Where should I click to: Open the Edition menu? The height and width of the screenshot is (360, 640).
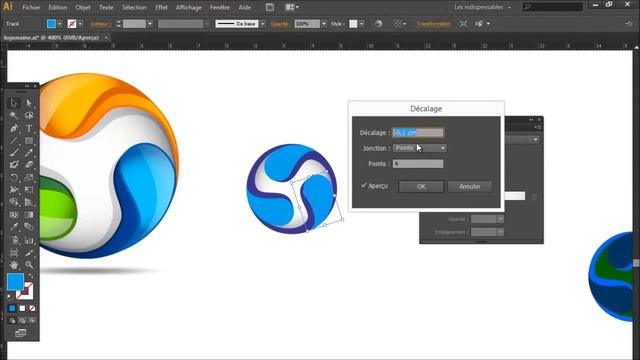coord(58,7)
